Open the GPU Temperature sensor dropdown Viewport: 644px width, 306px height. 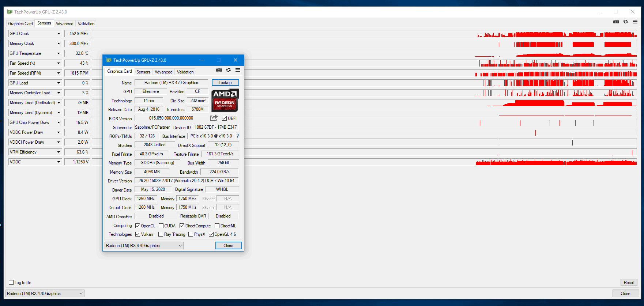(59, 53)
